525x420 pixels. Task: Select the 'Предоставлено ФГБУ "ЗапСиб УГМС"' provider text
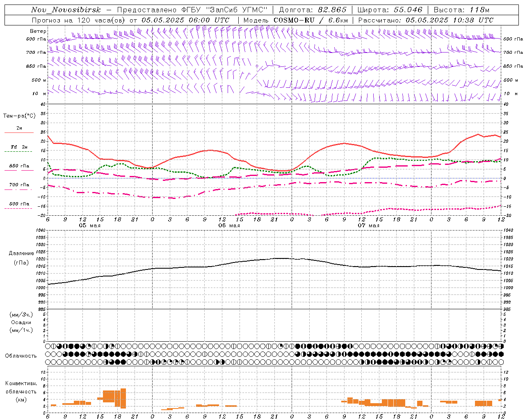[x=192, y=10]
